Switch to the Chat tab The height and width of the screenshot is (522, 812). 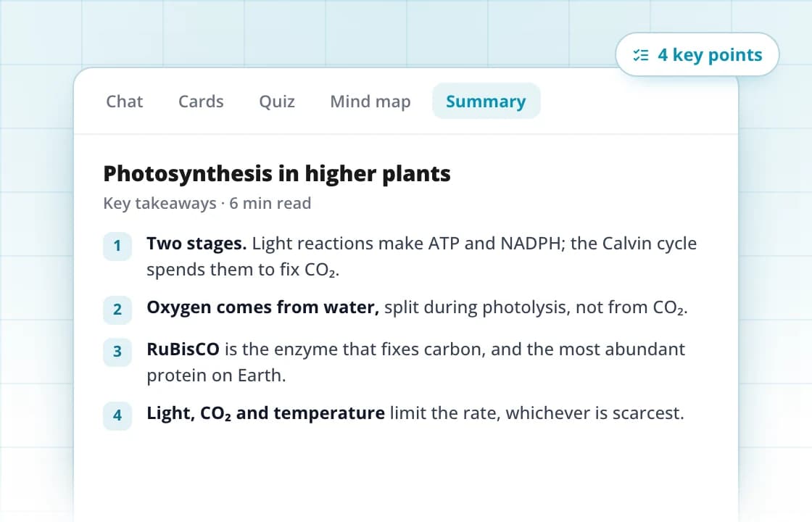(x=124, y=101)
